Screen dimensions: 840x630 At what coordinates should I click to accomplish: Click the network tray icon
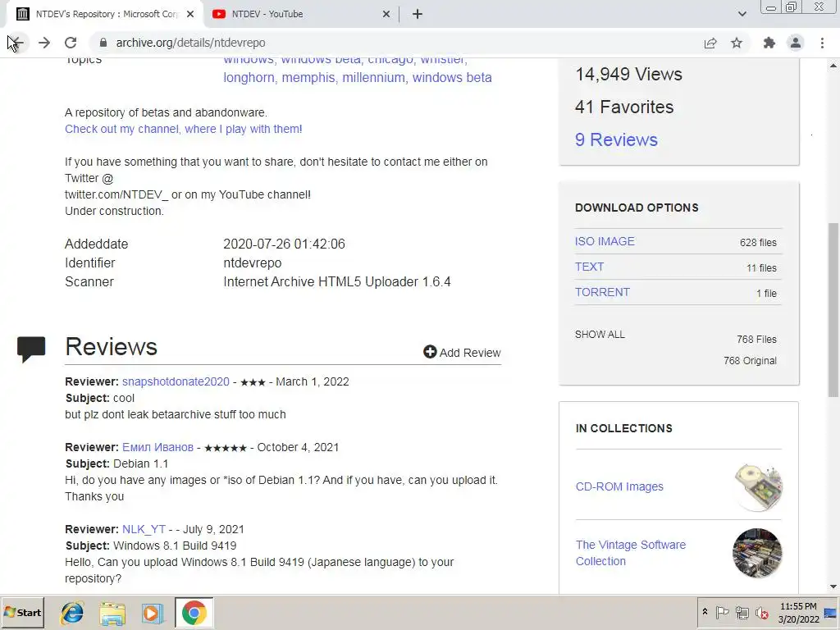click(x=742, y=612)
